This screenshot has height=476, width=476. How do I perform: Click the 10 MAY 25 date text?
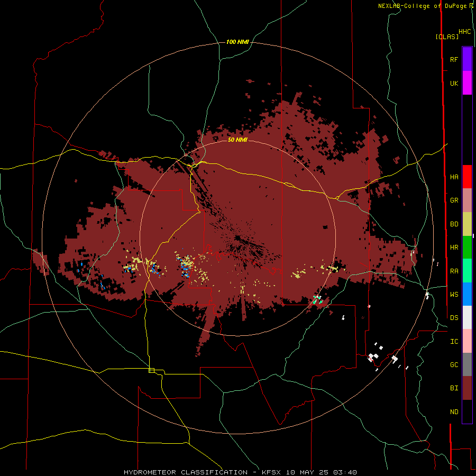[308, 472]
